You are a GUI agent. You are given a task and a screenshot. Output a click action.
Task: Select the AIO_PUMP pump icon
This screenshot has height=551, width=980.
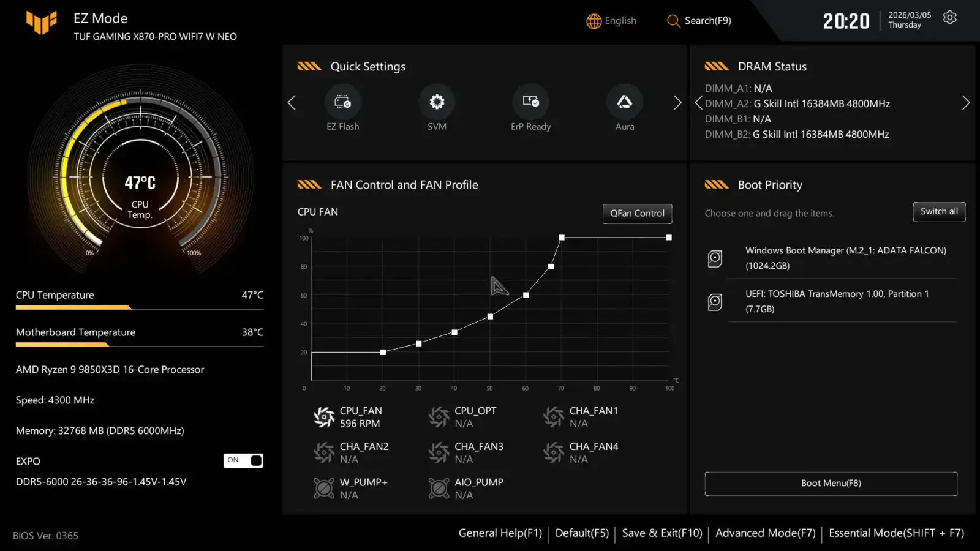(x=439, y=488)
